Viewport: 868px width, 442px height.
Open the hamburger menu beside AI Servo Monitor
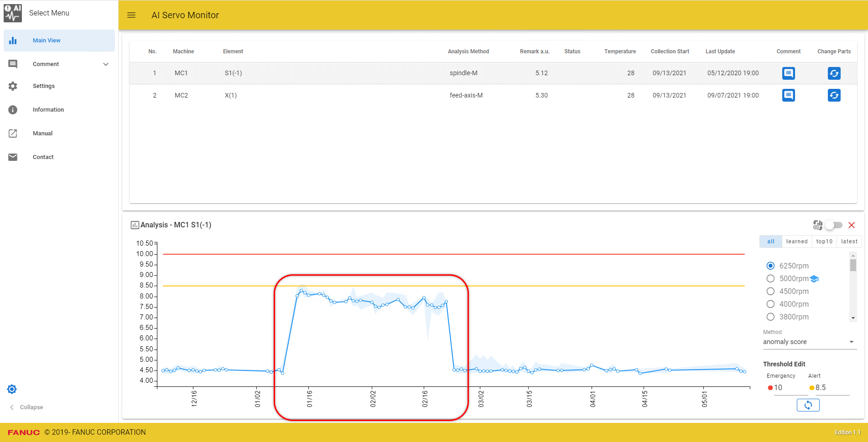pyautogui.click(x=131, y=15)
